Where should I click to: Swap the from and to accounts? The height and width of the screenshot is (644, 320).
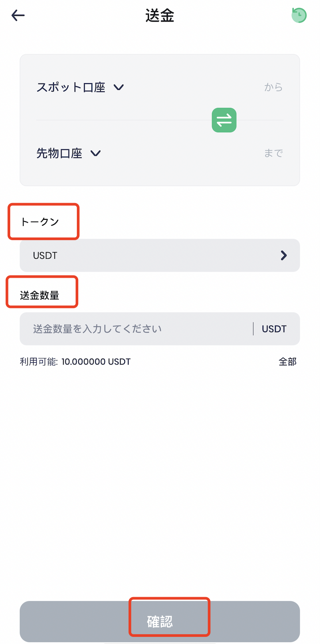coord(224,120)
